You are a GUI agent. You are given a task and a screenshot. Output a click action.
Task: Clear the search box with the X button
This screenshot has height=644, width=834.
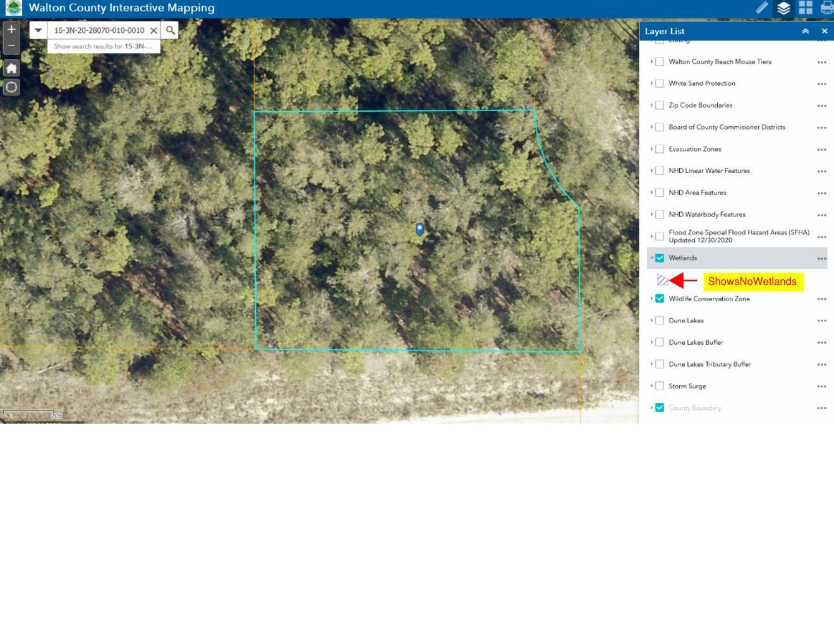pyautogui.click(x=154, y=30)
